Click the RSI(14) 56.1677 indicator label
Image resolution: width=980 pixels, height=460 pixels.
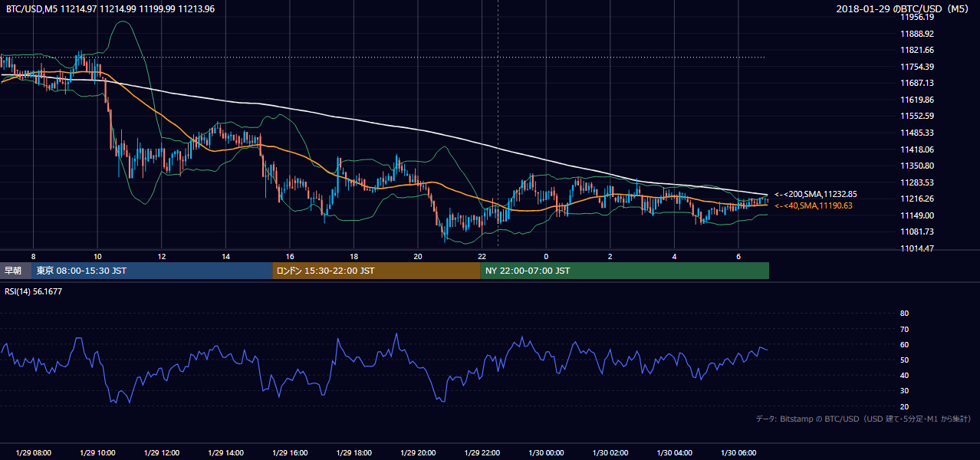(34, 291)
